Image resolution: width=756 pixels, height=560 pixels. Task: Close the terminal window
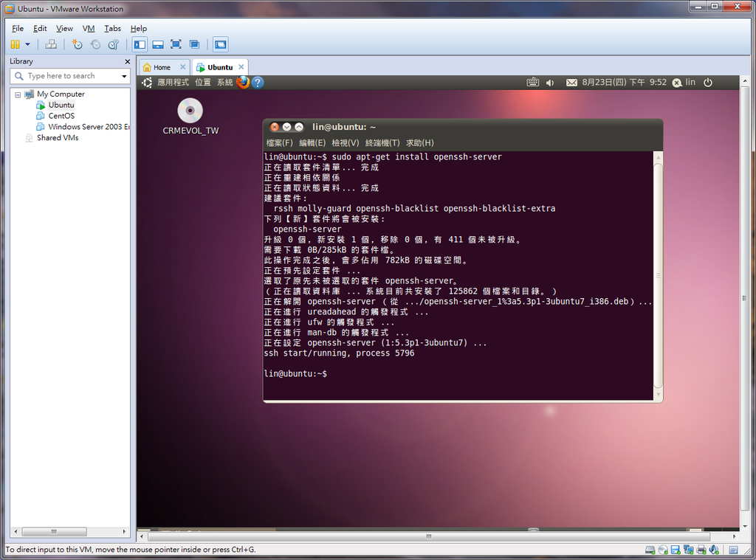tap(275, 127)
